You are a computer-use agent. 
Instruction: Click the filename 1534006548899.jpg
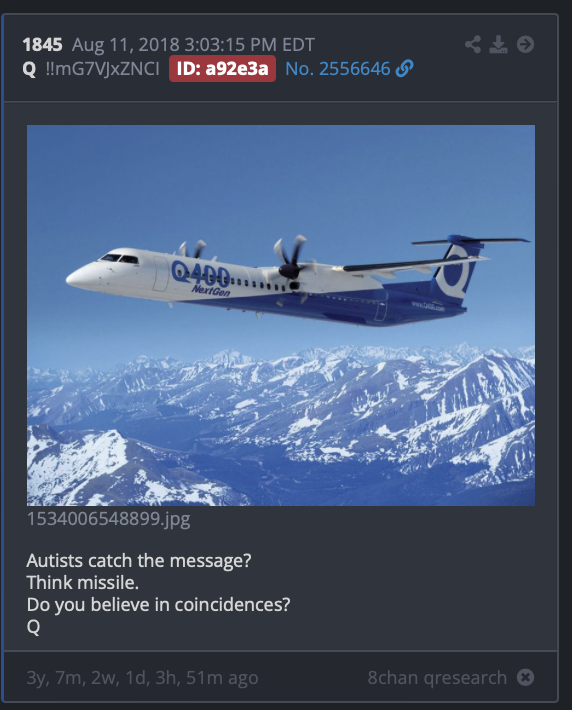point(109,518)
